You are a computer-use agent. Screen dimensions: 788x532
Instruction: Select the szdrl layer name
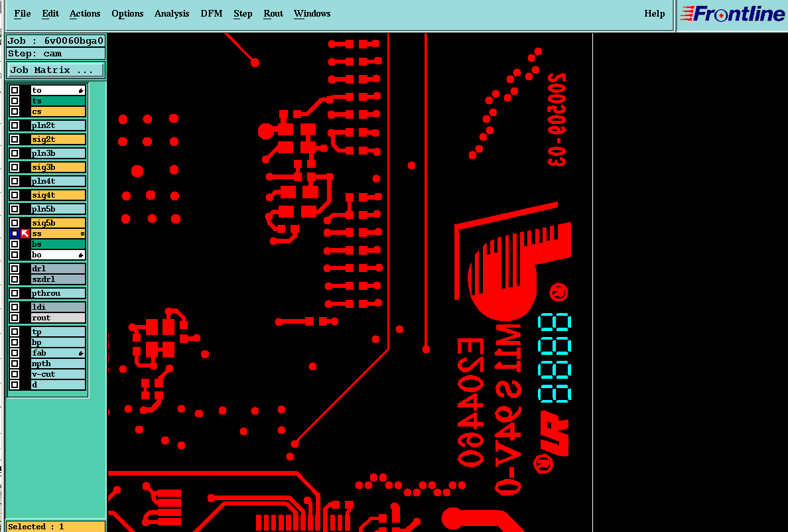(58, 279)
